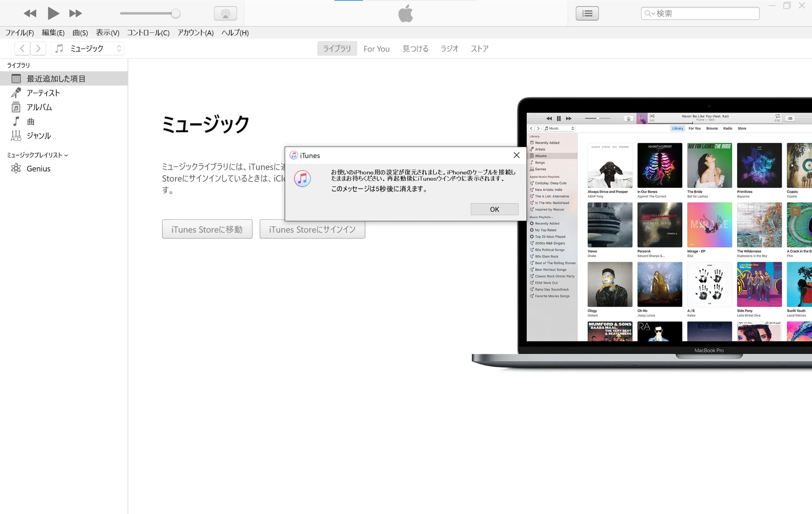Open the ミュージック media picker dropdown

coord(87,49)
